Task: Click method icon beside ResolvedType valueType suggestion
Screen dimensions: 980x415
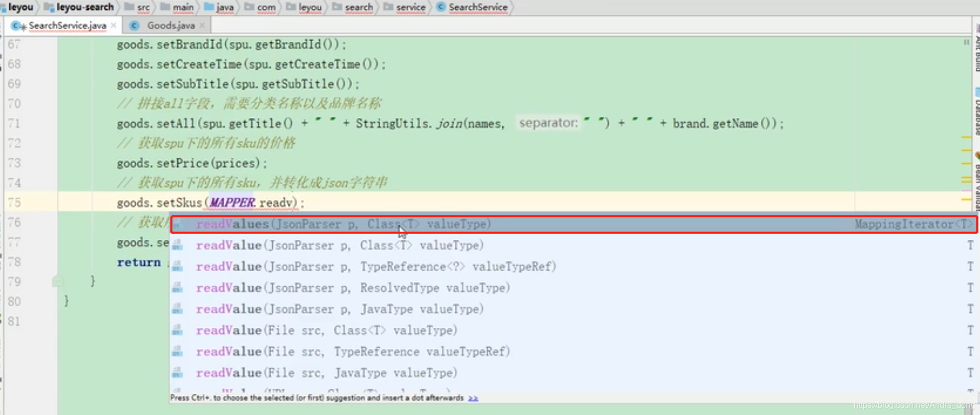Action: pos(178,288)
